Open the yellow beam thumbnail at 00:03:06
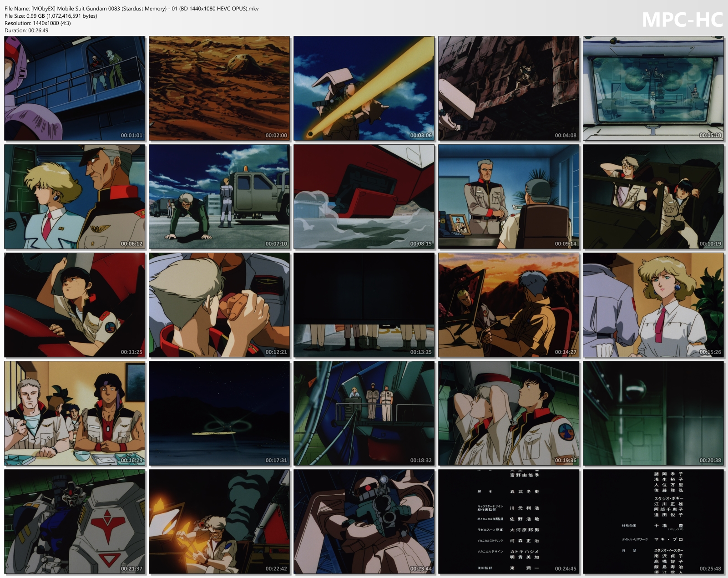 pos(364,88)
